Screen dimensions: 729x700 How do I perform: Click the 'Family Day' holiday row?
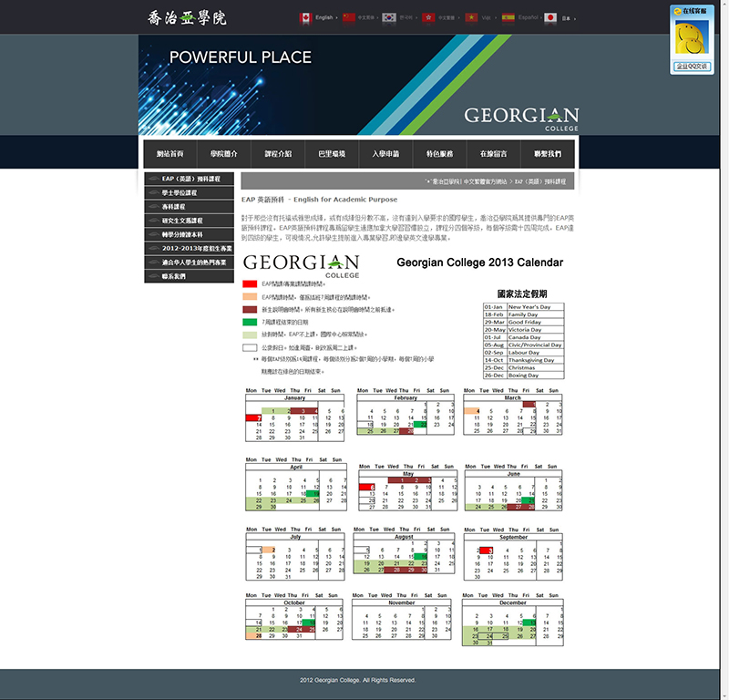click(x=523, y=314)
